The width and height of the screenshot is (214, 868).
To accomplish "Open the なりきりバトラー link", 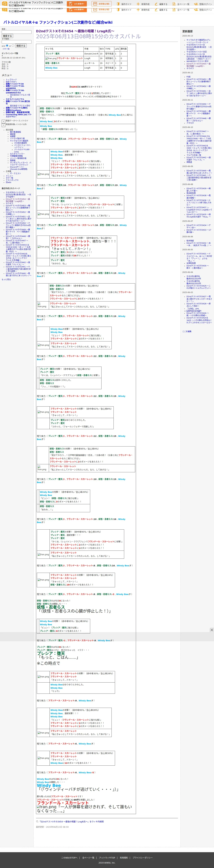I will coord(17,154).
